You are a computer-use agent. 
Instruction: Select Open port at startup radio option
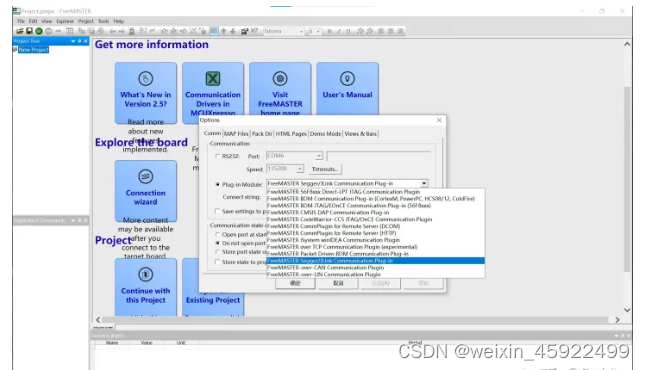point(218,235)
